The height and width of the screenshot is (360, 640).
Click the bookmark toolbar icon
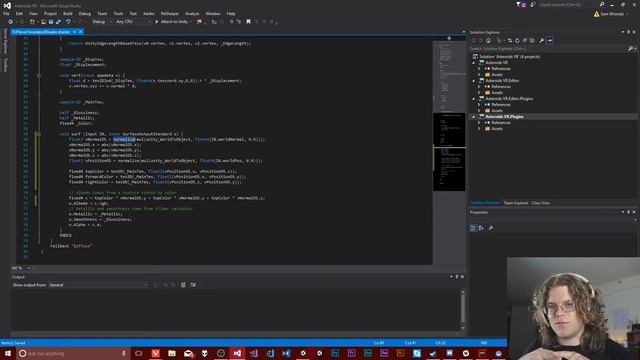pos(248,22)
